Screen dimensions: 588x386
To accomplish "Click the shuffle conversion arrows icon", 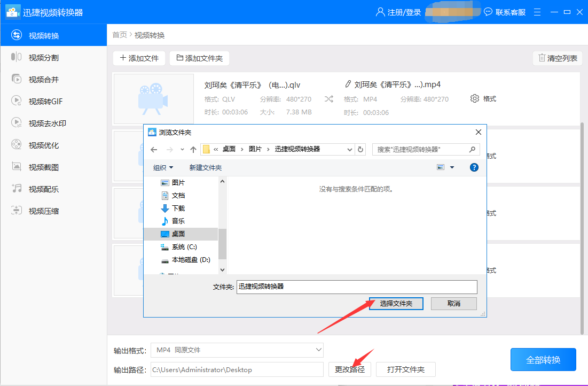I will tap(329, 99).
